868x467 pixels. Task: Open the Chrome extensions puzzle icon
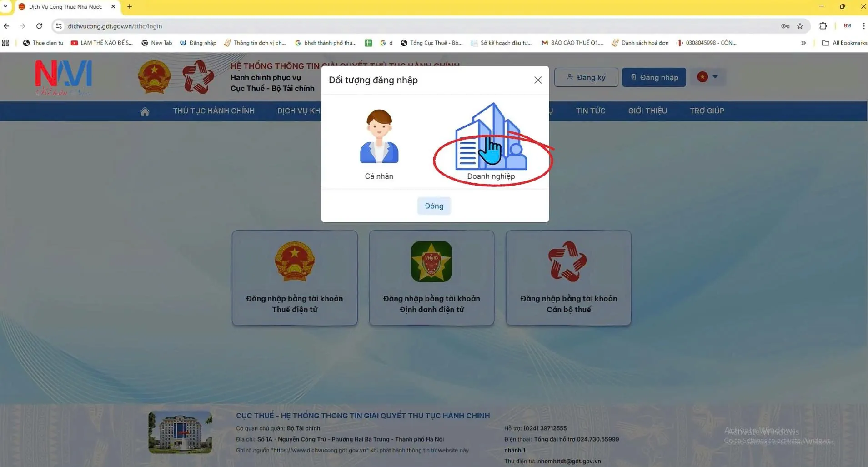823,26
